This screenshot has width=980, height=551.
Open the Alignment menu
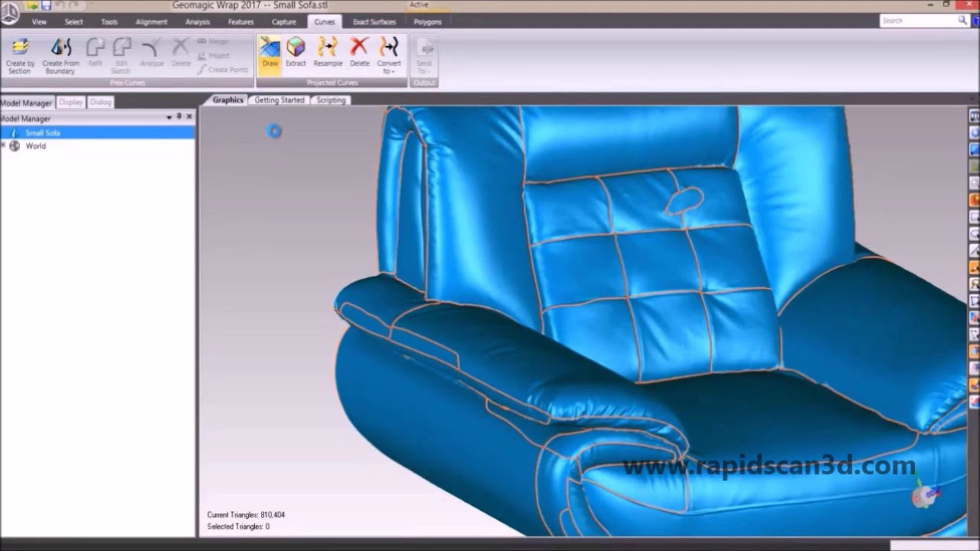151,21
